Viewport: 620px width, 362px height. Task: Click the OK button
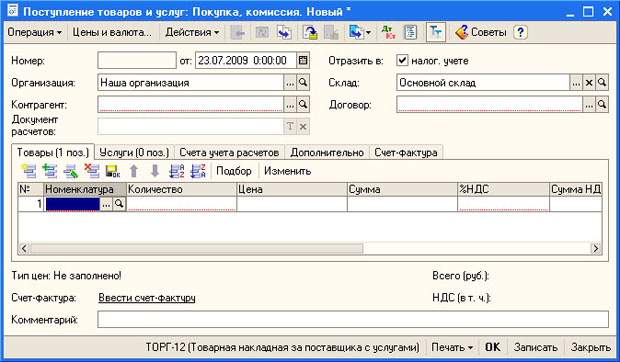coord(493,347)
